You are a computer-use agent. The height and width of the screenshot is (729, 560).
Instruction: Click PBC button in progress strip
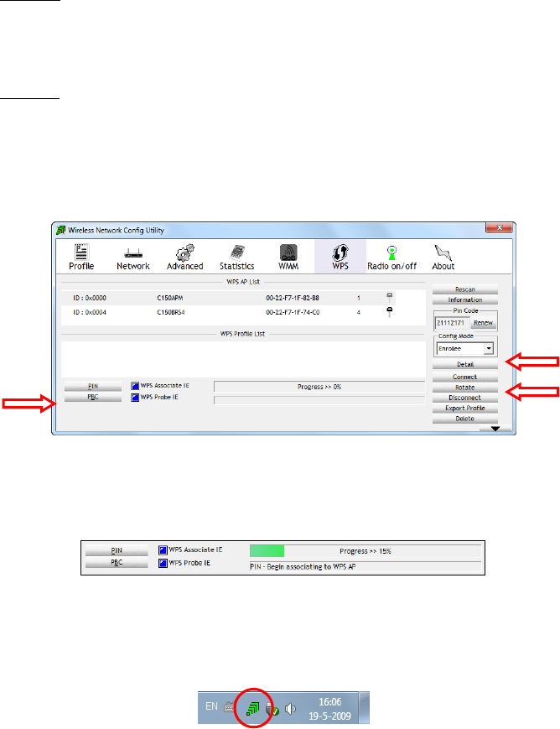tap(117, 563)
